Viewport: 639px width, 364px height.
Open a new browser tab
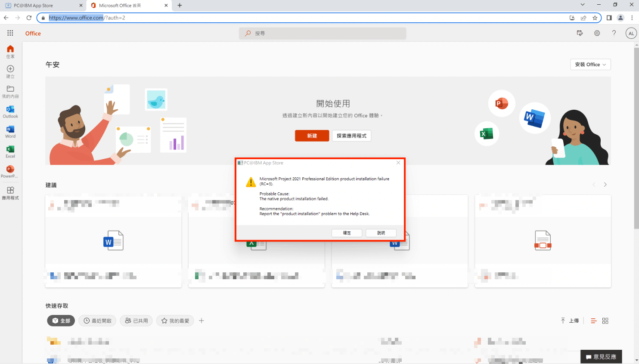pos(180,6)
